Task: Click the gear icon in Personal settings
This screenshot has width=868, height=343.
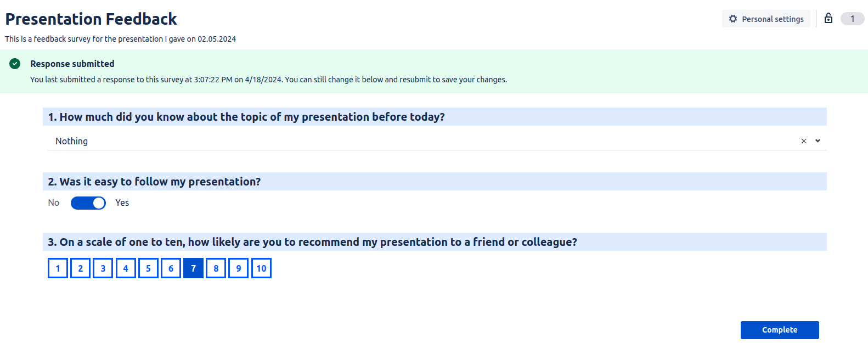Action: click(733, 19)
